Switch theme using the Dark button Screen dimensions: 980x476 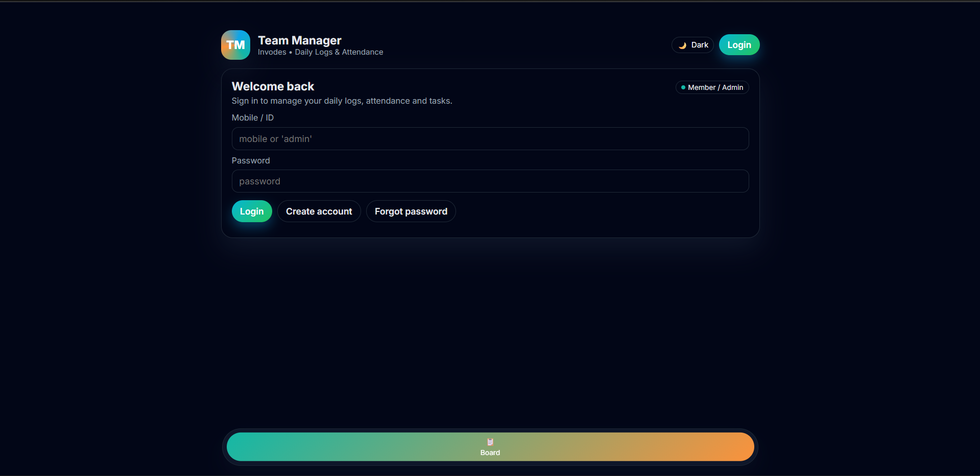(692, 45)
